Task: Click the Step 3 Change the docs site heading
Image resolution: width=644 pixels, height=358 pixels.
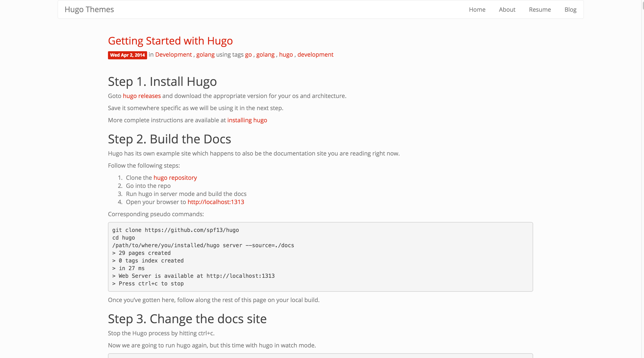Action: pos(187,318)
